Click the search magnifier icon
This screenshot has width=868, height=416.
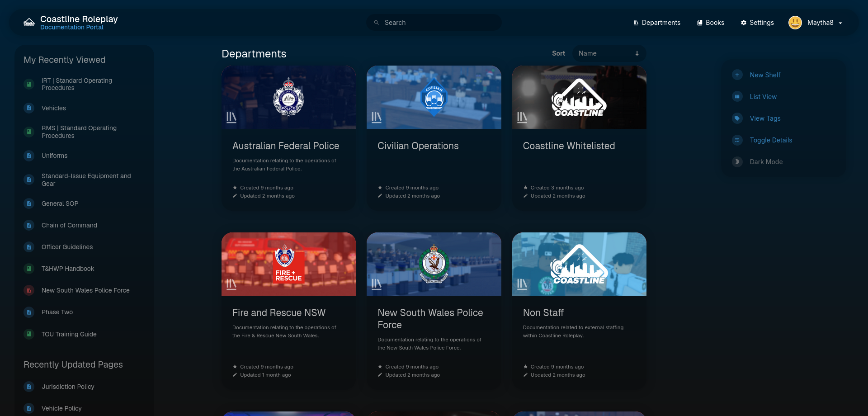pos(376,23)
